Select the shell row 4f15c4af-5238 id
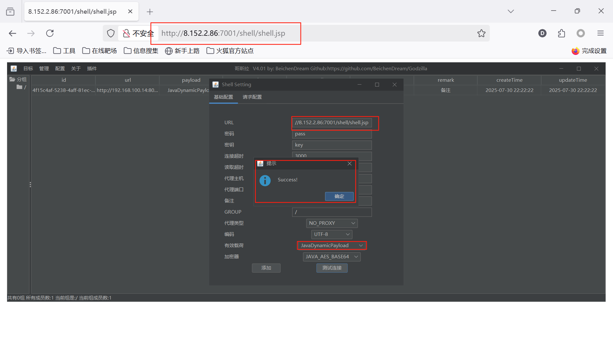Screen dimensions: 613x364 point(64,90)
